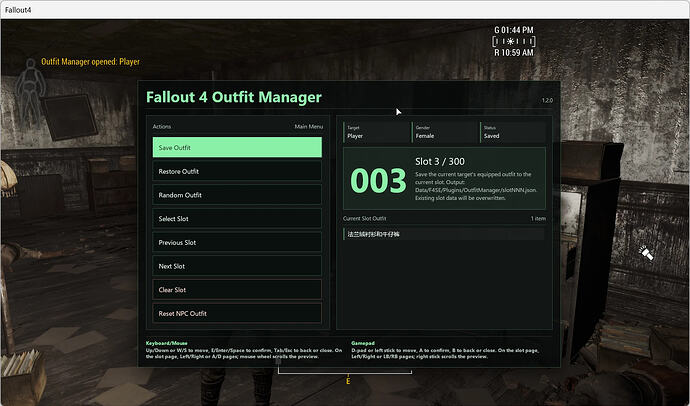This screenshot has height=406, width=690.
Task: Click the Slot 3 / 300 heading
Action: pos(440,161)
